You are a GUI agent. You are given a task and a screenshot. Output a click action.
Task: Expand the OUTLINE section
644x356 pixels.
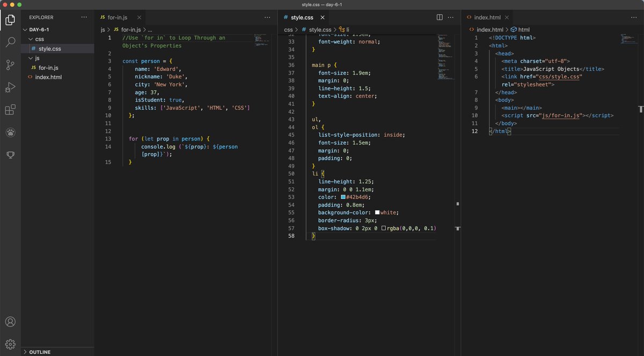[57, 352]
